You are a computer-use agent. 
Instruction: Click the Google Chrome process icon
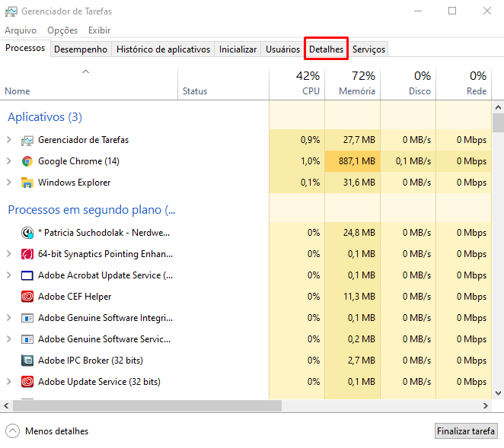pos(27,161)
